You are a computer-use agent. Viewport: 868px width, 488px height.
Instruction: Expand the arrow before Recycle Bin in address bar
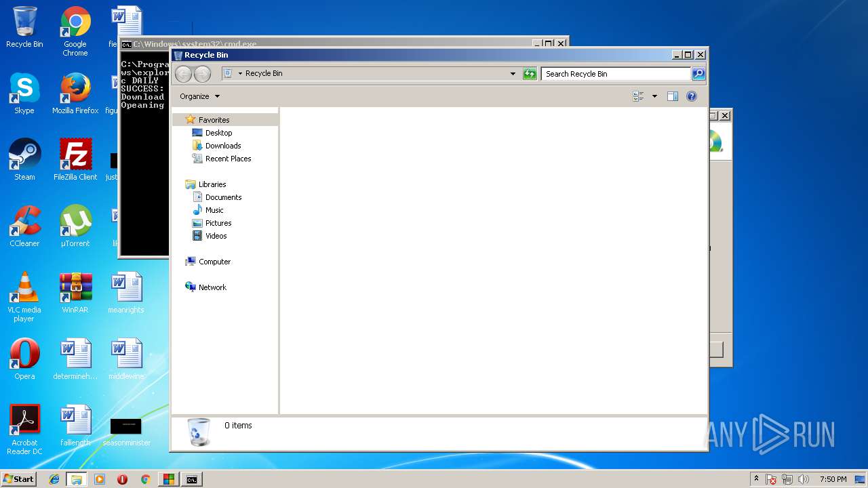click(240, 73)
